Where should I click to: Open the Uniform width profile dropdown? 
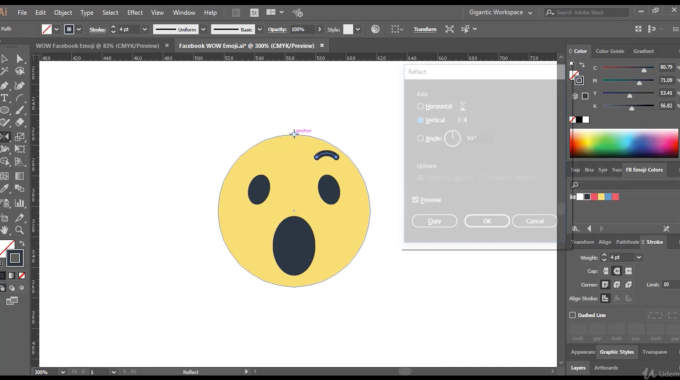point(203,29)
